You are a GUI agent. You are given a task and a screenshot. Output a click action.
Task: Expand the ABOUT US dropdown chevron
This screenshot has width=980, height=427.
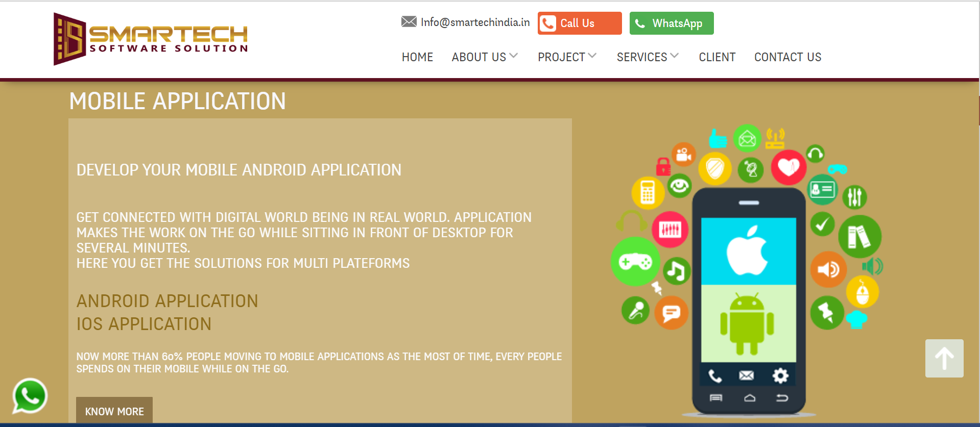pos(514,56)
